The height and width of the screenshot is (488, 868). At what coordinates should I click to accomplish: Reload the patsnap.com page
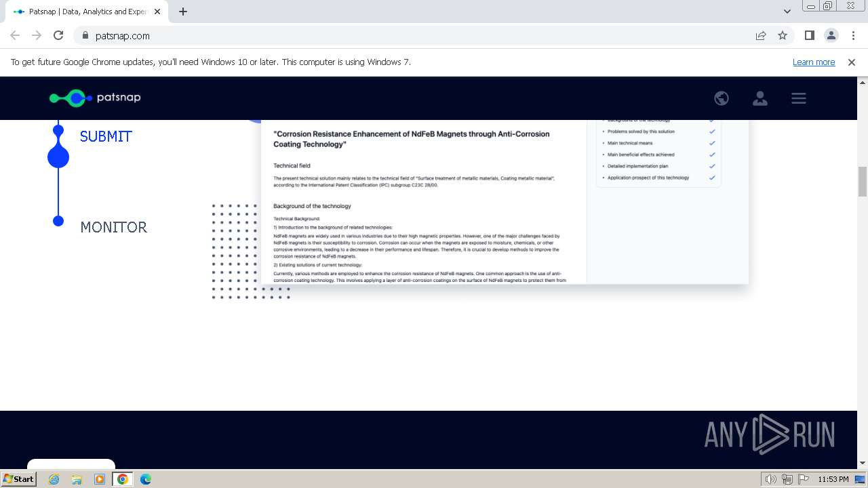pyautogui.click(x=58, y=35)
